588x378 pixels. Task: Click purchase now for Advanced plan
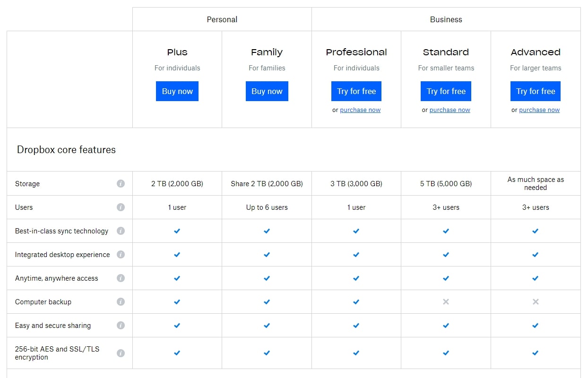click(x=539, y=110)
